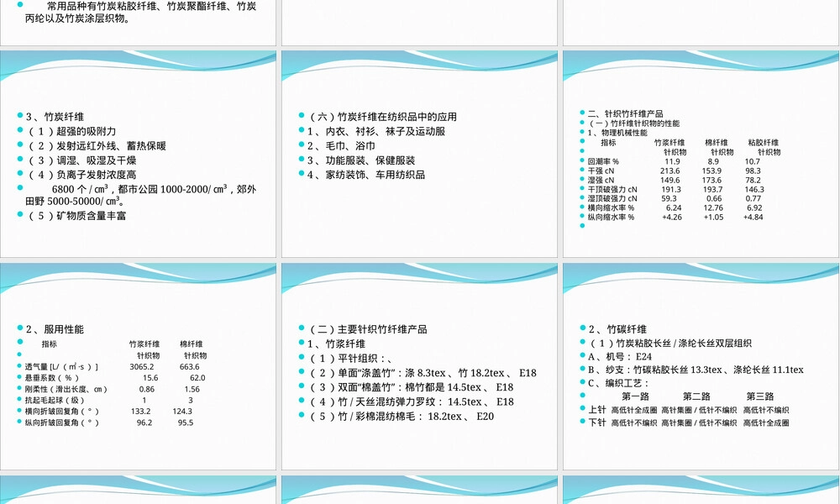The height and width of the screenshot is (504, 840).
Task: Click the 纵向缩水率 % row label
Action: point(611,218)
